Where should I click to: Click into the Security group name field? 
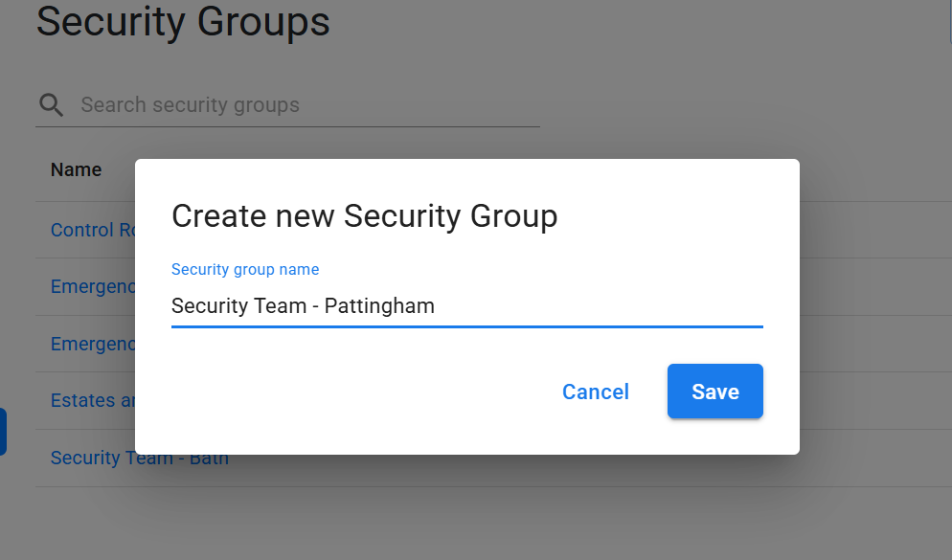pos(466,306)
